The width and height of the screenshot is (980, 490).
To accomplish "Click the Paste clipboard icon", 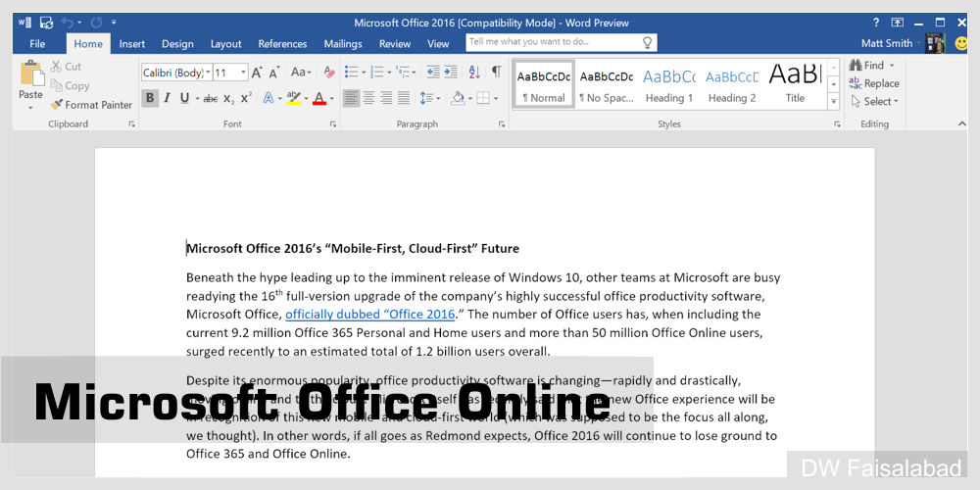I will [30, 73].
